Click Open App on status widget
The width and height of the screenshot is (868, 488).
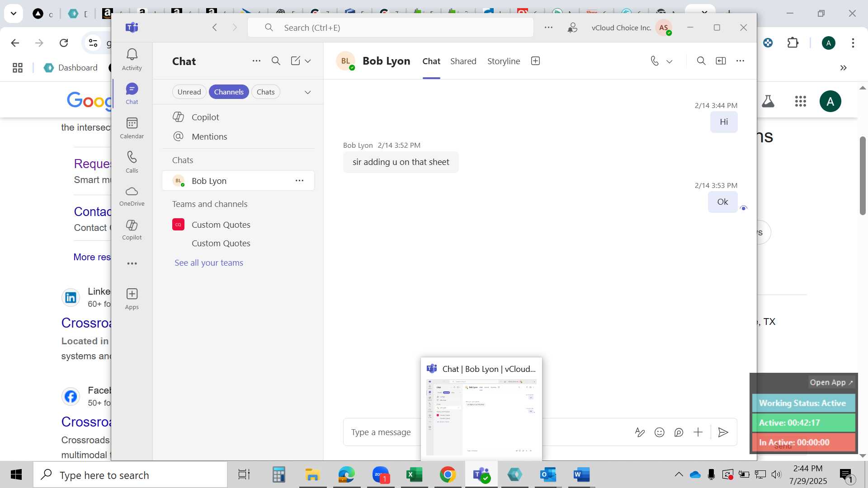[831, 382]
